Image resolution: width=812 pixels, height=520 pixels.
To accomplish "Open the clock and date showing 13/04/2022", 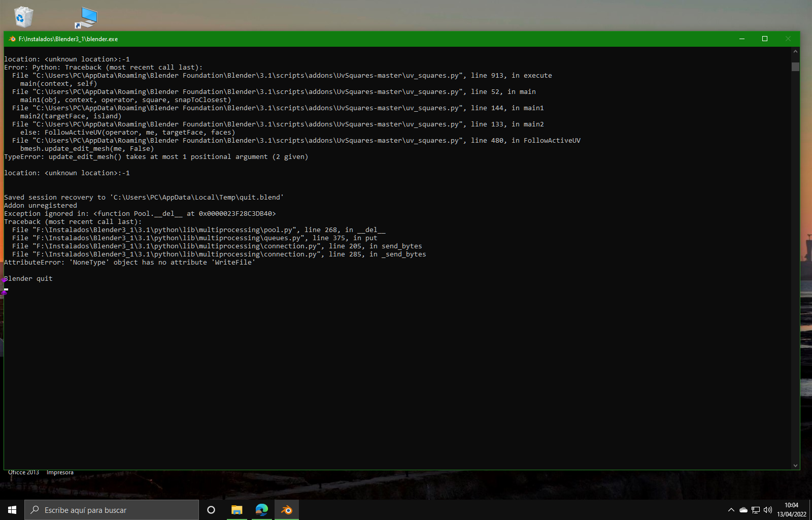I will click(792, 510).
